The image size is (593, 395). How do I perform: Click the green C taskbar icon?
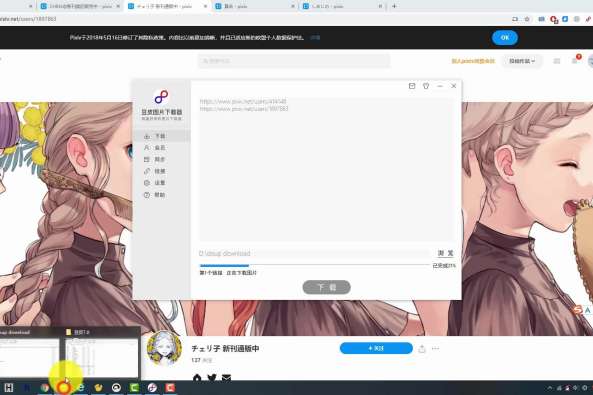(134, 387)
